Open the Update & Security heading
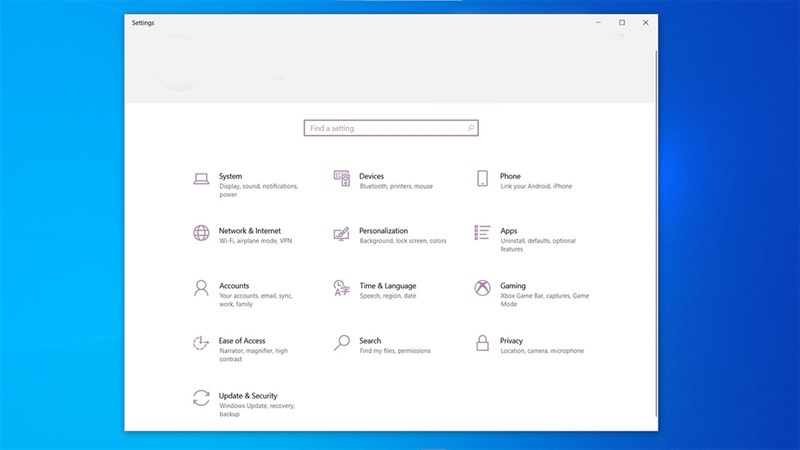This screenshot has height=450, width=800. coord(248,395)
